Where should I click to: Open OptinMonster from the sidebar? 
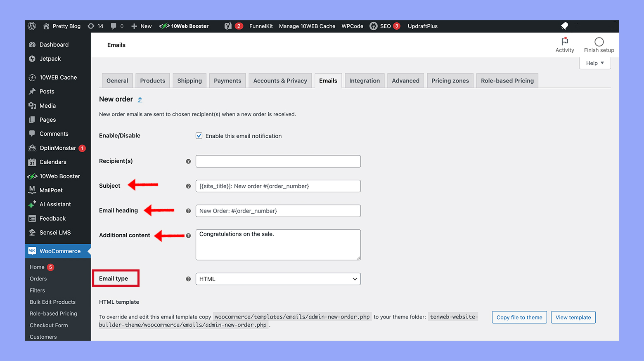pos(32,148)
